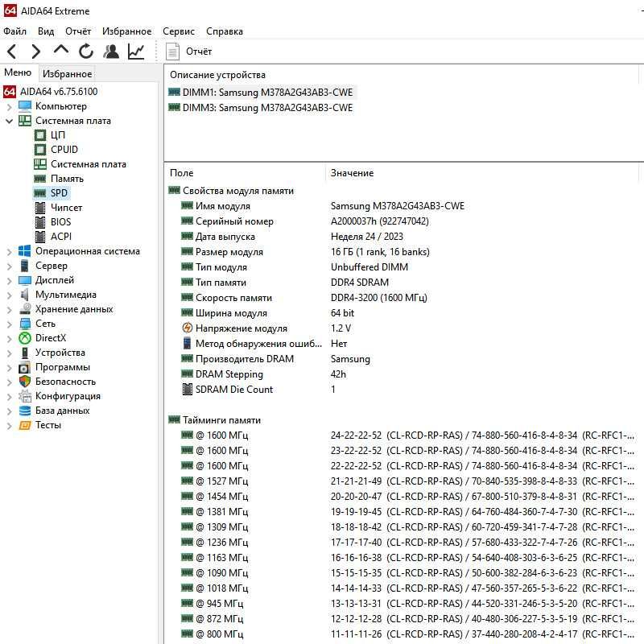Click the Компьютер monitor icon

(25, 106)
